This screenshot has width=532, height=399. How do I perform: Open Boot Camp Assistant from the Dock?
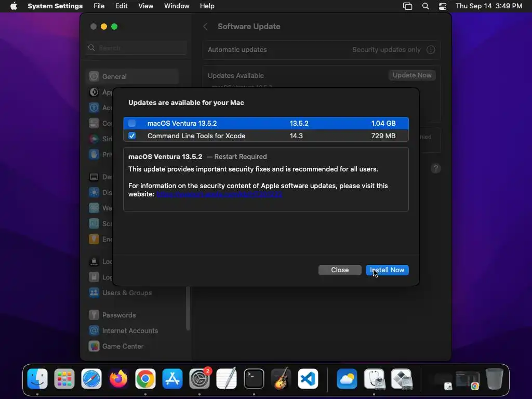click(402, 379)
